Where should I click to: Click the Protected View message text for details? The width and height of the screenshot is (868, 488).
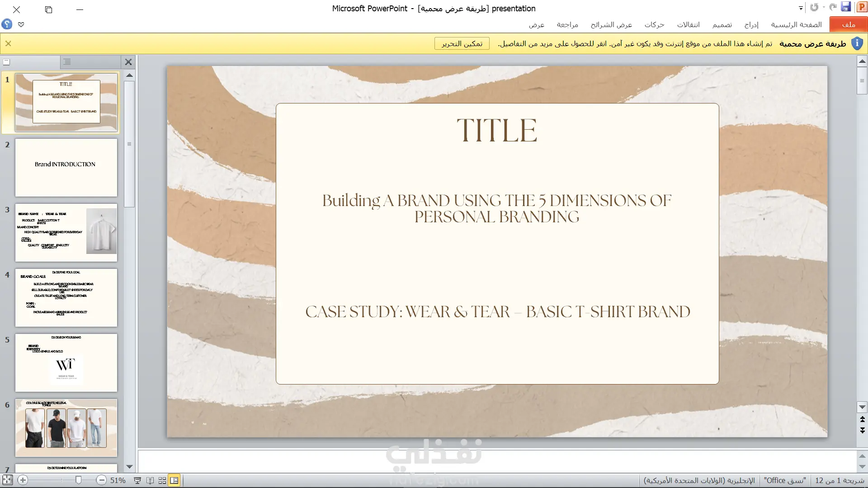[635, 43]
